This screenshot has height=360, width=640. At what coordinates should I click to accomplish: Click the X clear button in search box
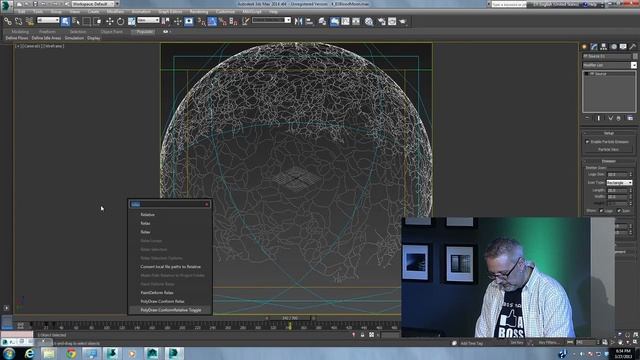207,204
